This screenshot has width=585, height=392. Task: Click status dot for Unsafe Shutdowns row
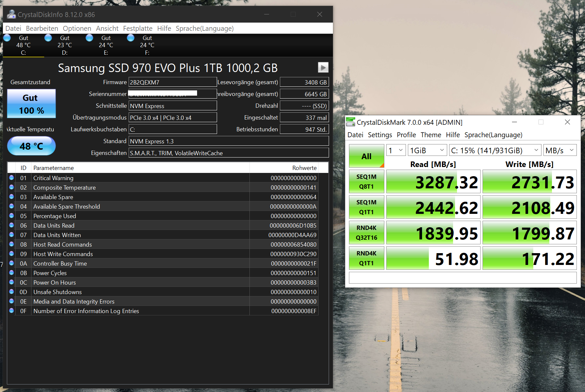(x=11, y=291)
